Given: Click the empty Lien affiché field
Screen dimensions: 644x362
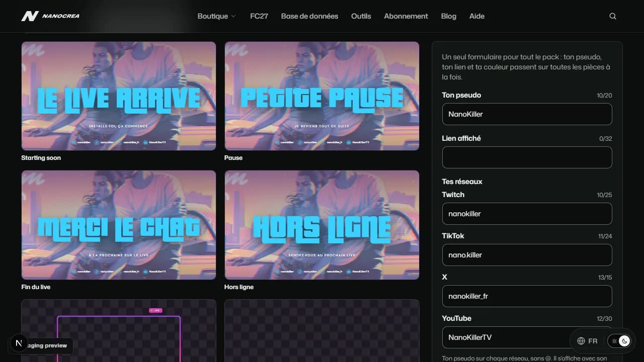Looking at the screenshot, I should 527,157.
